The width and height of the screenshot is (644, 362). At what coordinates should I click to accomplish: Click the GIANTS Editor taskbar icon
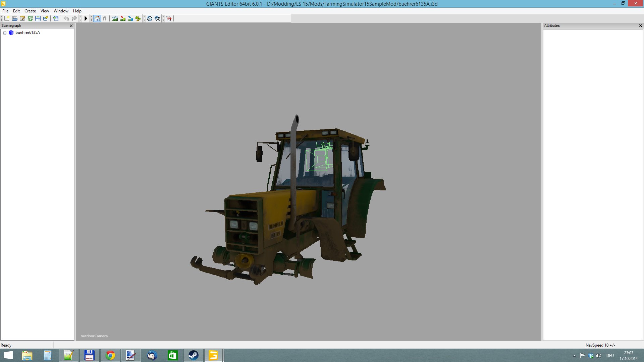[214, 355]
